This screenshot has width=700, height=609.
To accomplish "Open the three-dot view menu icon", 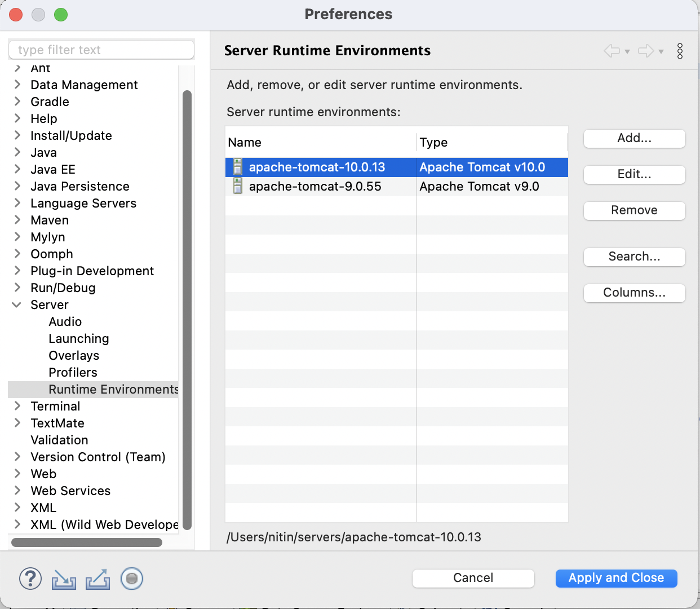I will point(680,51).
